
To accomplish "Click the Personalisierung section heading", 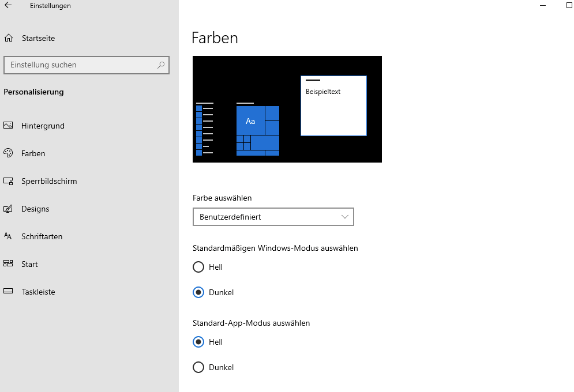I will pyautogui.click(x=33, y=92).
